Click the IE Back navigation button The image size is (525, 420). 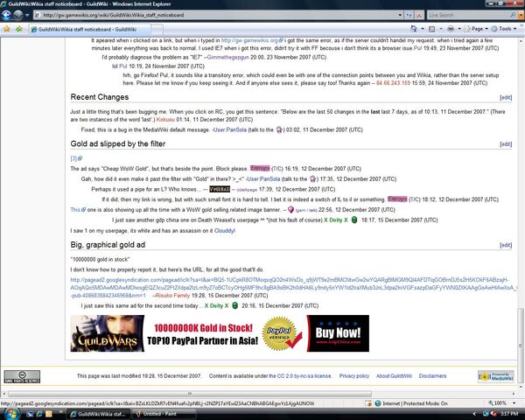pos(6,15)
